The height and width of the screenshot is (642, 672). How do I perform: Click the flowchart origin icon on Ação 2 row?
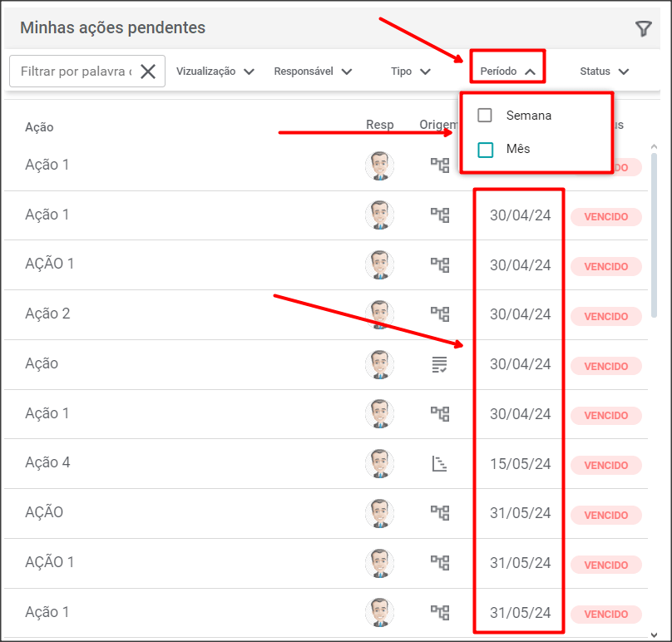coord(439,314)
